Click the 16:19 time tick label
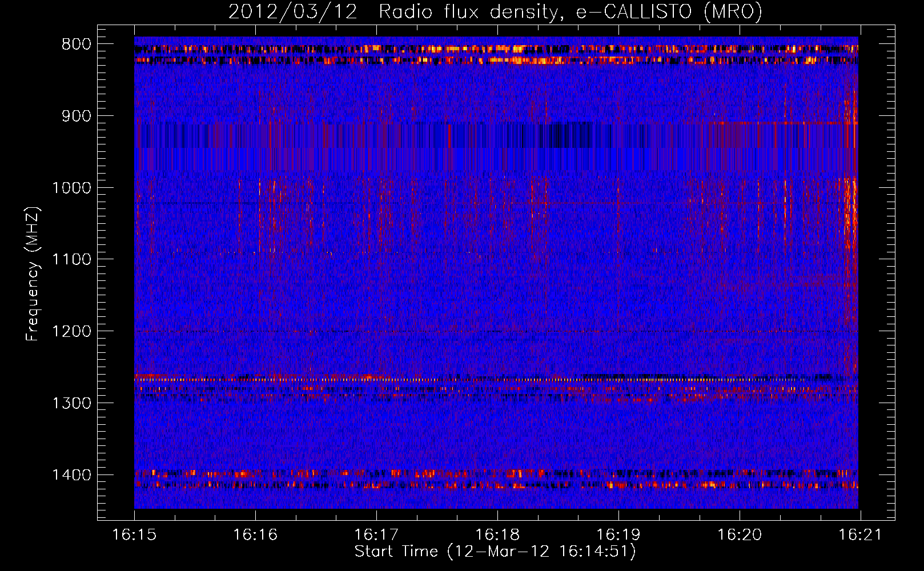 [x=618, y=535]
